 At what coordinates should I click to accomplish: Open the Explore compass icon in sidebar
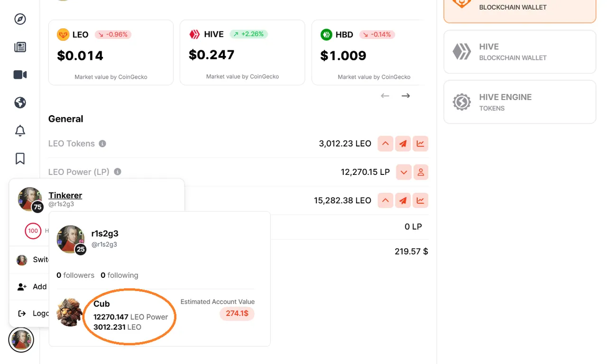[x=20, y=19]
